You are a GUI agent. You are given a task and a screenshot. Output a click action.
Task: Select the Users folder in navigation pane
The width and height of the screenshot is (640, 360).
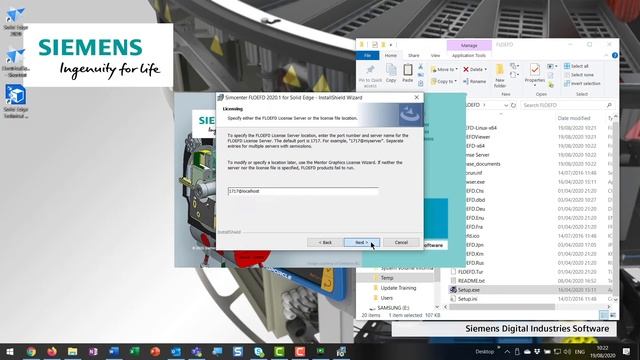tap(387, 298)
